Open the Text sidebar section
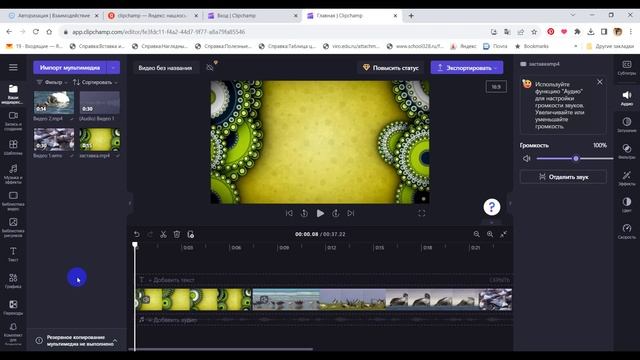640x360 pixels. tap(13, 254)
